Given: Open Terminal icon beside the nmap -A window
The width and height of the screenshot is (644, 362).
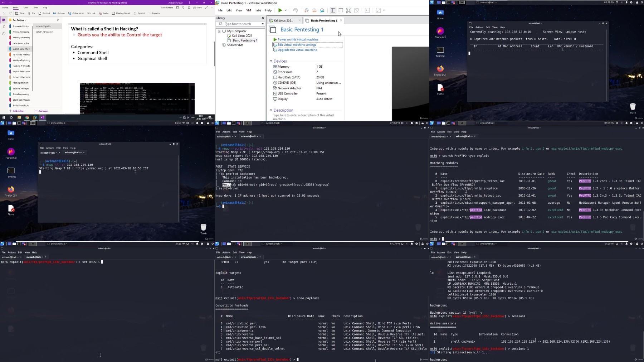Looking at the screenshot, I should pos(11,172).
